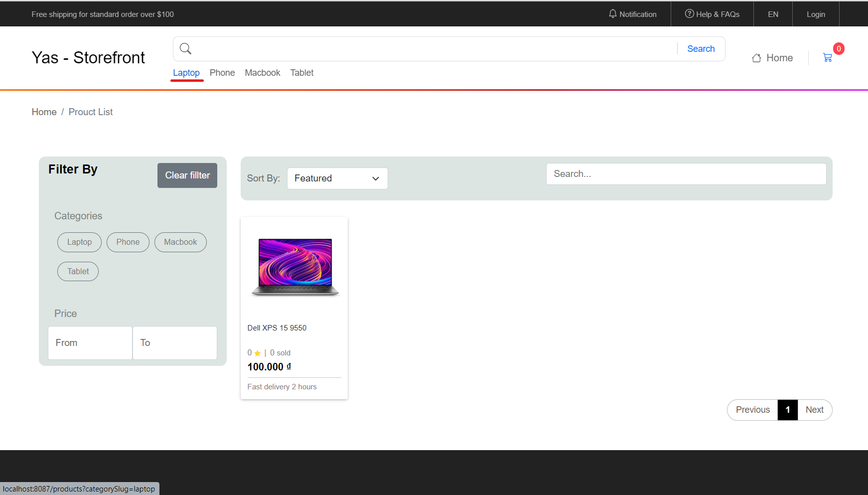This screenshot has height=495, width=868.
Task: Open the Notification bell
Action: (x=612, y=13)
